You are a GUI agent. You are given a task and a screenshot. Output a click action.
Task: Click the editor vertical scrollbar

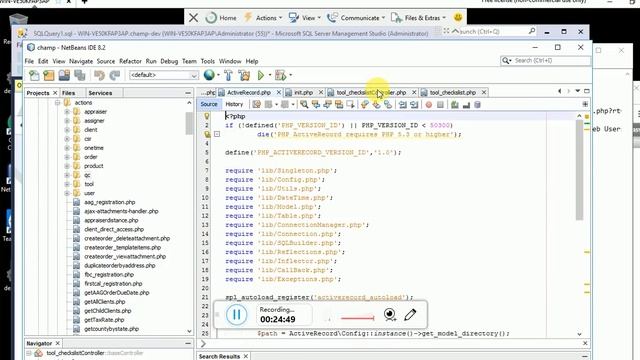pyautogui.click(x=579, y=169)
